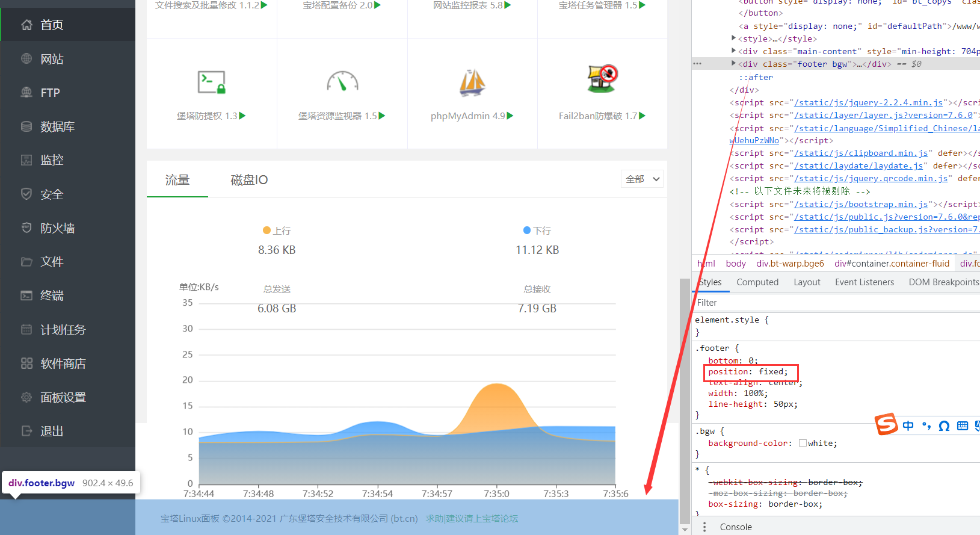Select div.bt-warp.bge6 in breadcrumb
Screen dimensions: 980x535
790,264
